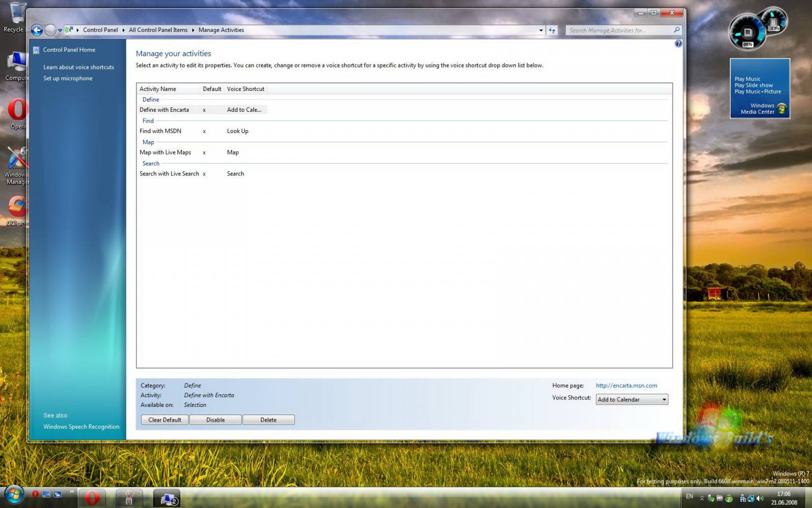Click the CPU meter gadget dial
The image size is (812, 508).
(747, 32)
